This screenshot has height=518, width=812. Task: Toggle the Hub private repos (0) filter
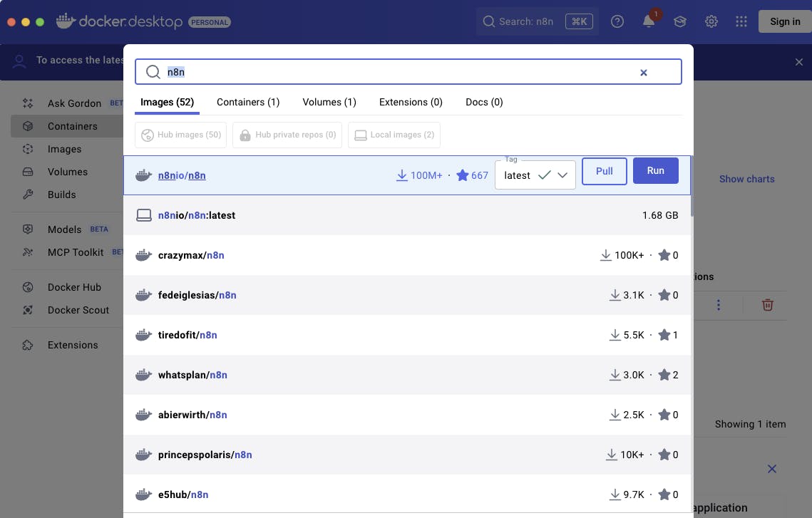click(x=287, y=135)
